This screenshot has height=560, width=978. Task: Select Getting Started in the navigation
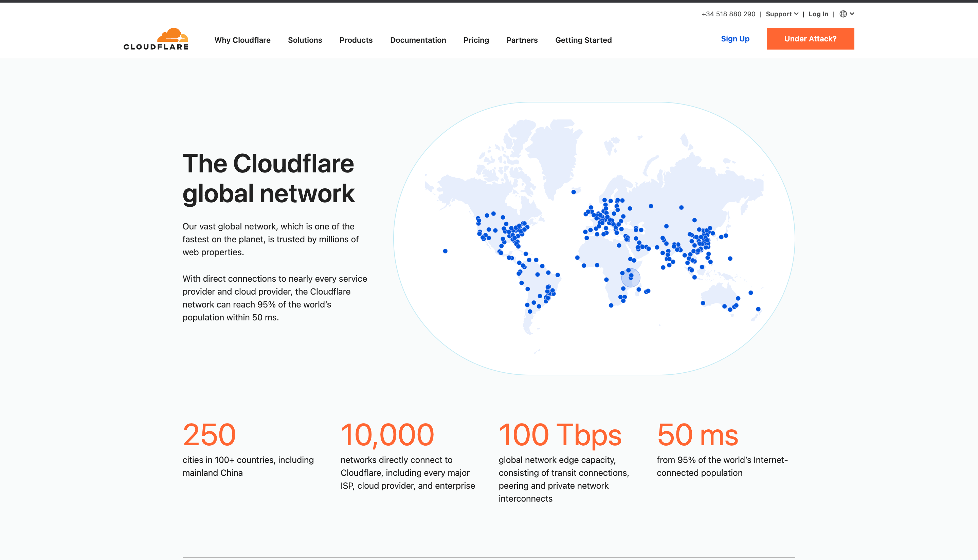pyautogui.click(x=583, y=40)
